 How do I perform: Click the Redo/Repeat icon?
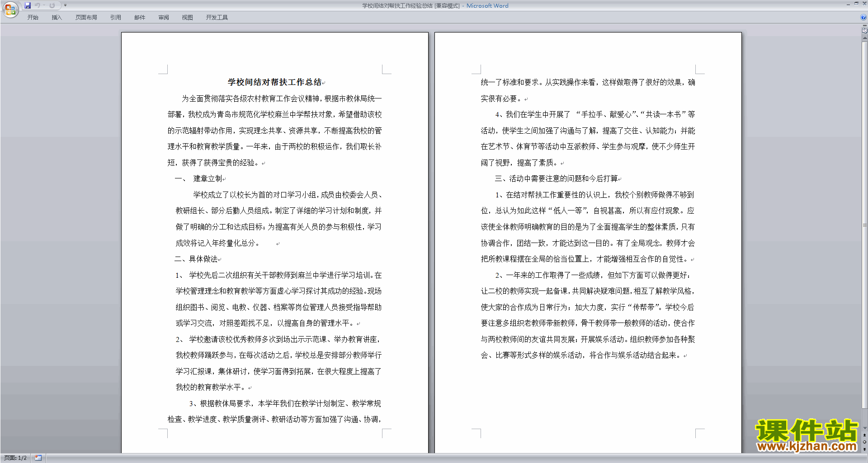tap(52, 5)
